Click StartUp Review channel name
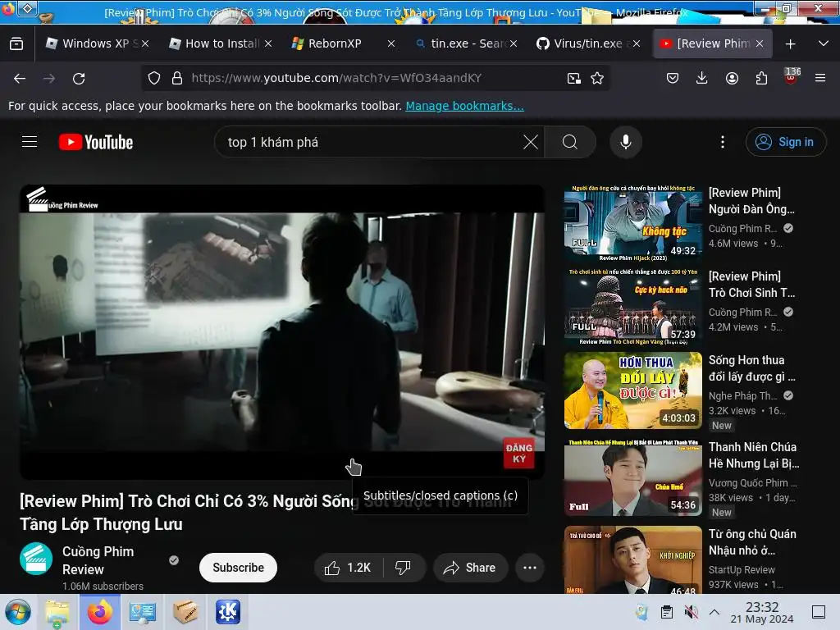Screen dimensions: 840x630 pos(742,569)
